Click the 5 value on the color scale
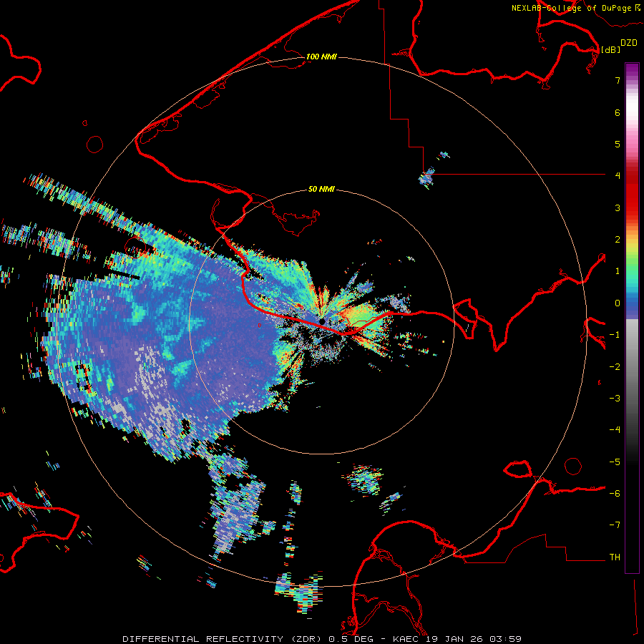 618,144
